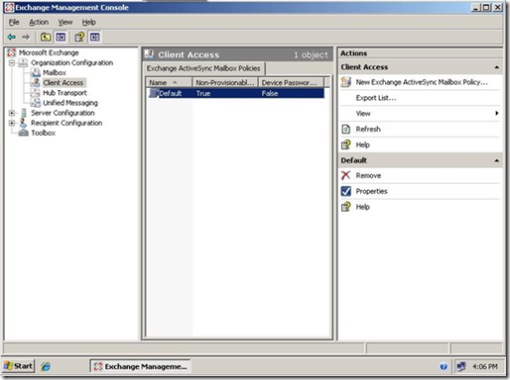This screenshot has width=510, height=380.
Task: Expand the Recipient Configuration tree node
Action: coord(12,123)
